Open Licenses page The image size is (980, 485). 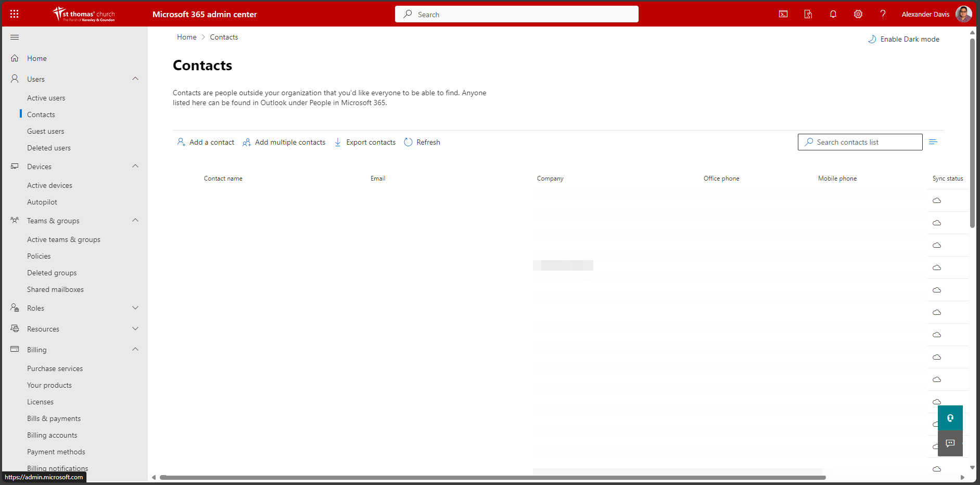coord(41,402)
